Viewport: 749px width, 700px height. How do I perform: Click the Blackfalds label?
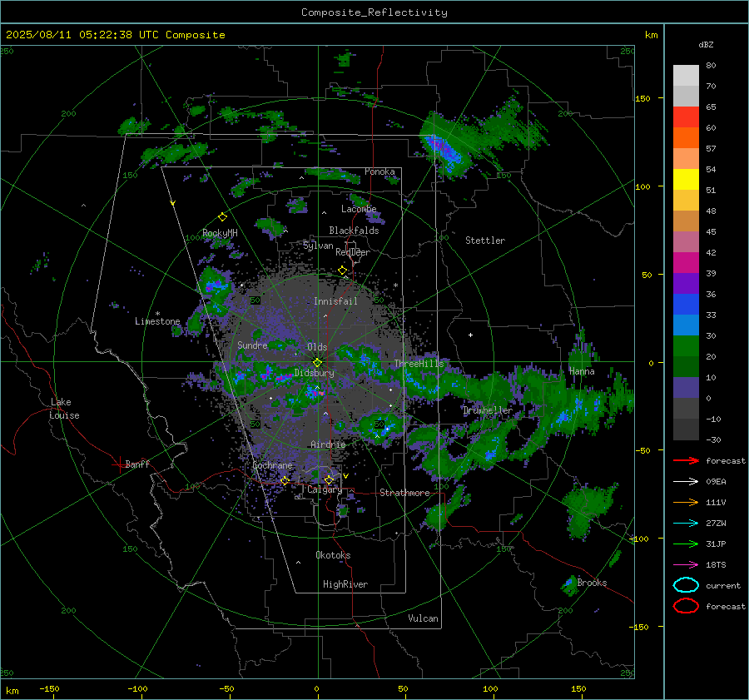coord(354,231)
